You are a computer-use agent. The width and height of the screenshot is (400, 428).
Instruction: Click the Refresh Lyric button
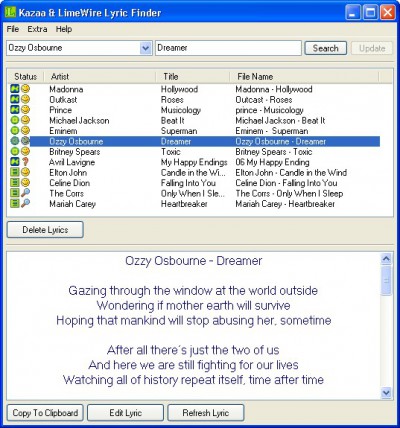(x=206, y=413)
